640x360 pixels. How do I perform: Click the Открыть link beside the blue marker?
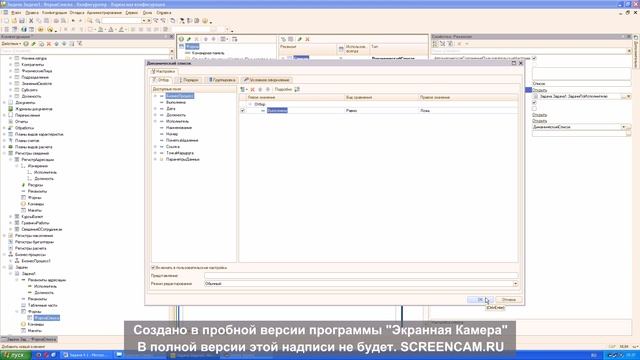pyautogui.click(x=540, y=90)
